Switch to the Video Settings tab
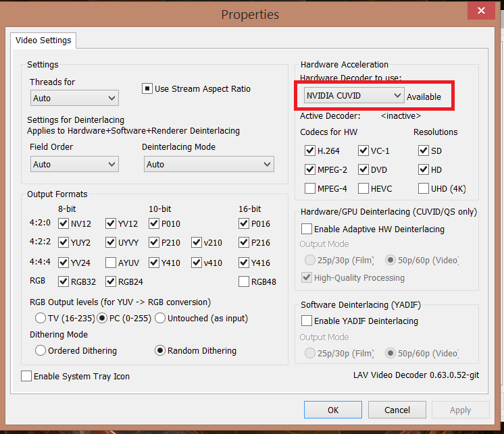The image size is (504, 434). pos(42,40)
